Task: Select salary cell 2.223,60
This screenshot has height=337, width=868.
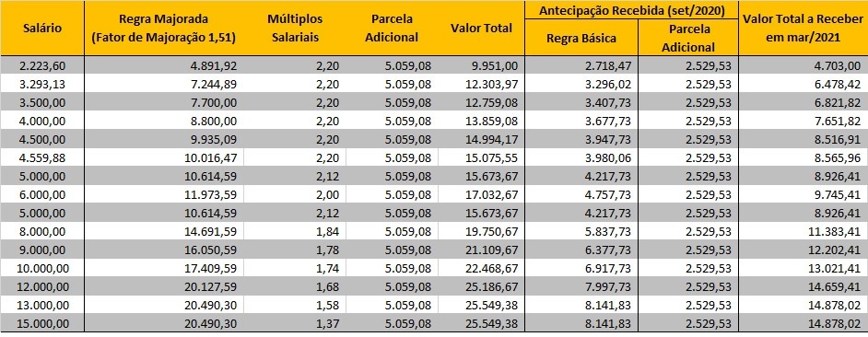Action: point(42,66)
